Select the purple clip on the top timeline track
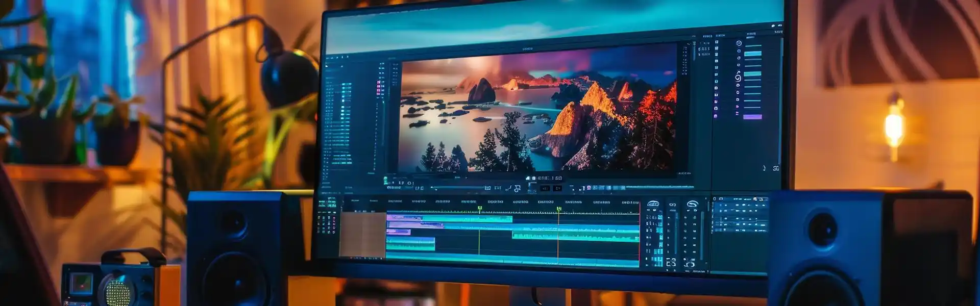This screenshot has width=980, height=306. (404, 218)
